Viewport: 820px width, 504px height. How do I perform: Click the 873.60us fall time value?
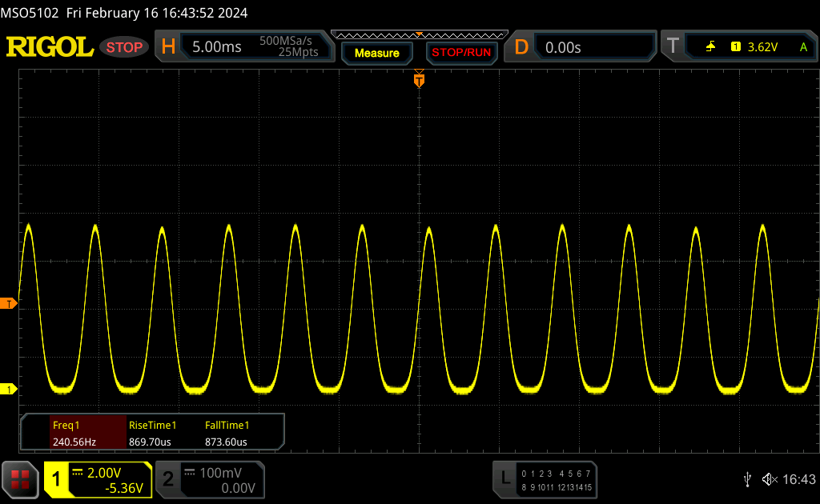(x=226, y=442)
